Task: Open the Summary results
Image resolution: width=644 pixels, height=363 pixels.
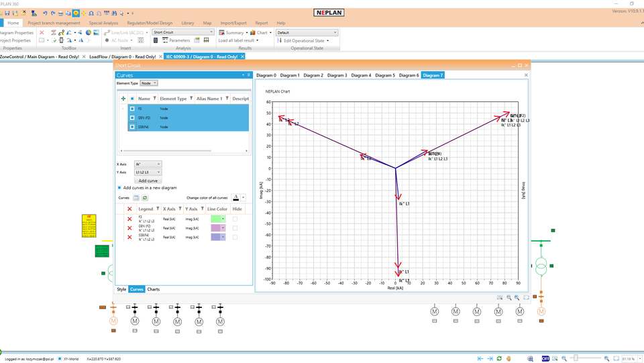Action: [x=231, y=32]
